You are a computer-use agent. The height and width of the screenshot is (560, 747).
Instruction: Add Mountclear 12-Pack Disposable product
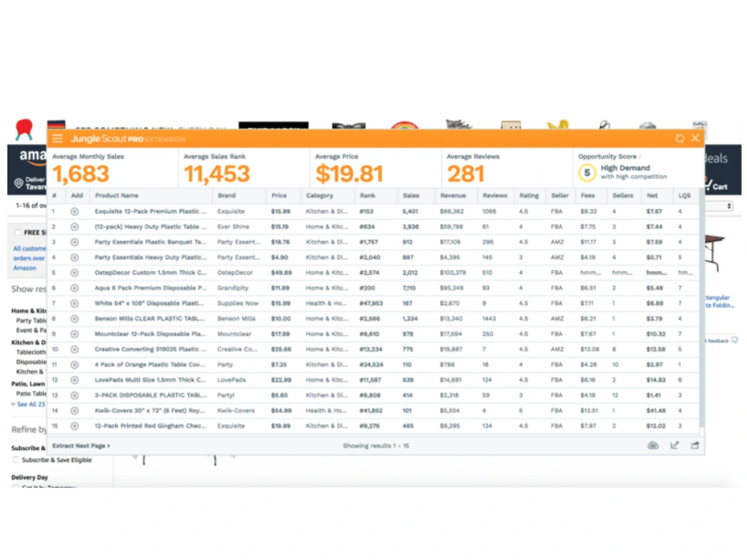(74, 335)
